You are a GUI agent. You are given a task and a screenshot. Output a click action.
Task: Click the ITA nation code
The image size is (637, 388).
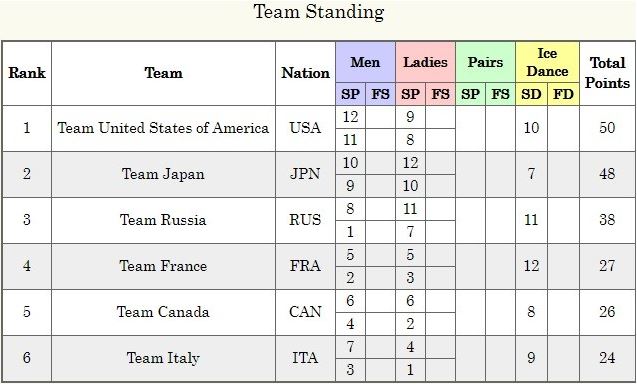tap(306, 358)
